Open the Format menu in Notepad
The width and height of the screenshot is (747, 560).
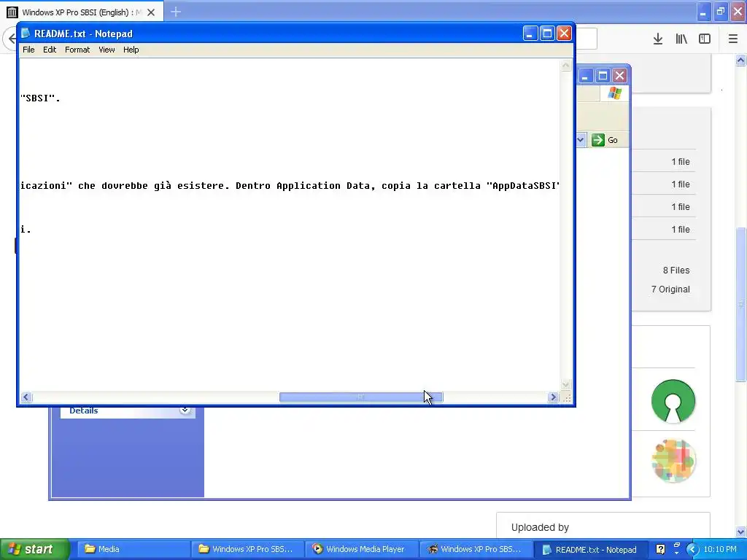(77, 50)
